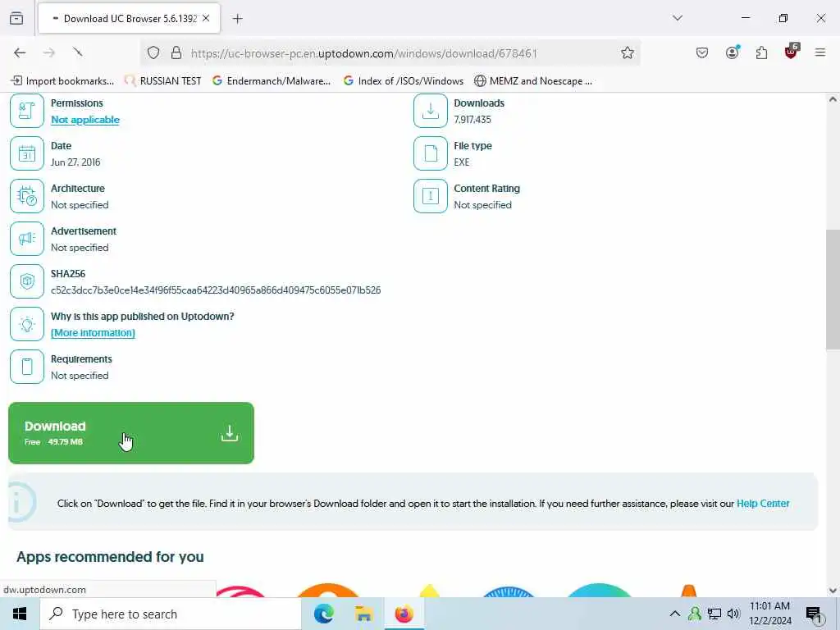Click the Firefox taskbar icon
Image resolution: width=840 pixels, height=630 pixels.
[x=404, y=614]
